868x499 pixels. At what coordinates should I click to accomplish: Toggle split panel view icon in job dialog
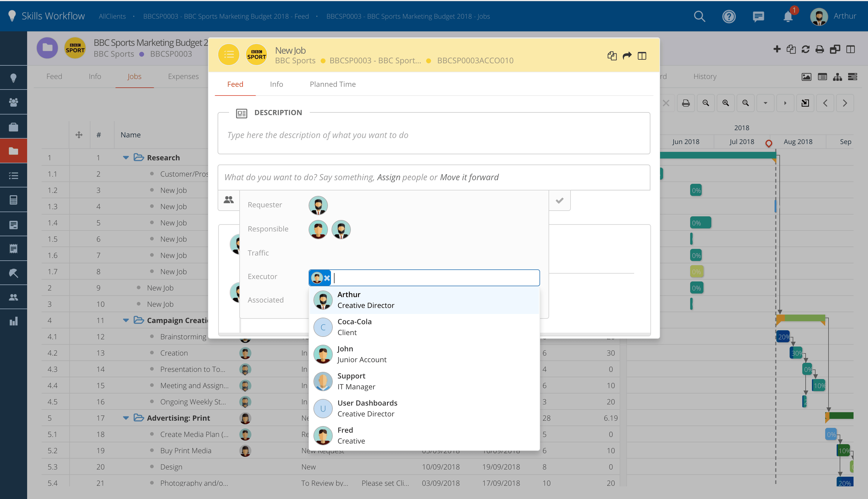coord(642,55)
